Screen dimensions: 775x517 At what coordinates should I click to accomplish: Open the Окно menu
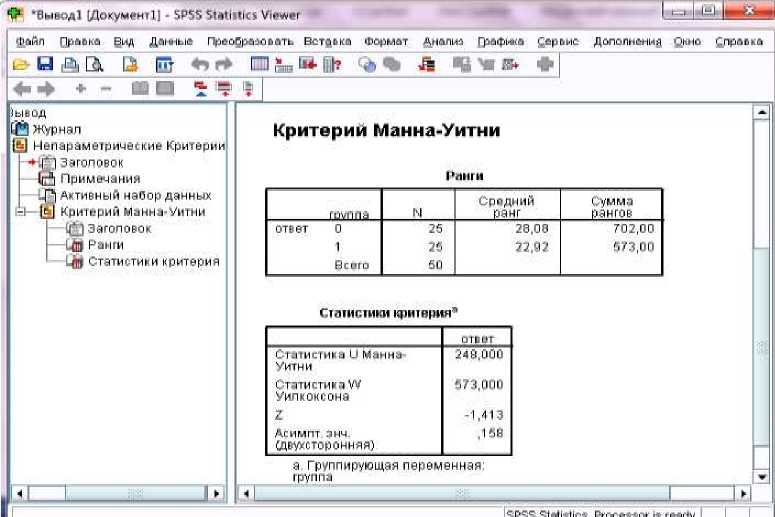click(687, 42)
